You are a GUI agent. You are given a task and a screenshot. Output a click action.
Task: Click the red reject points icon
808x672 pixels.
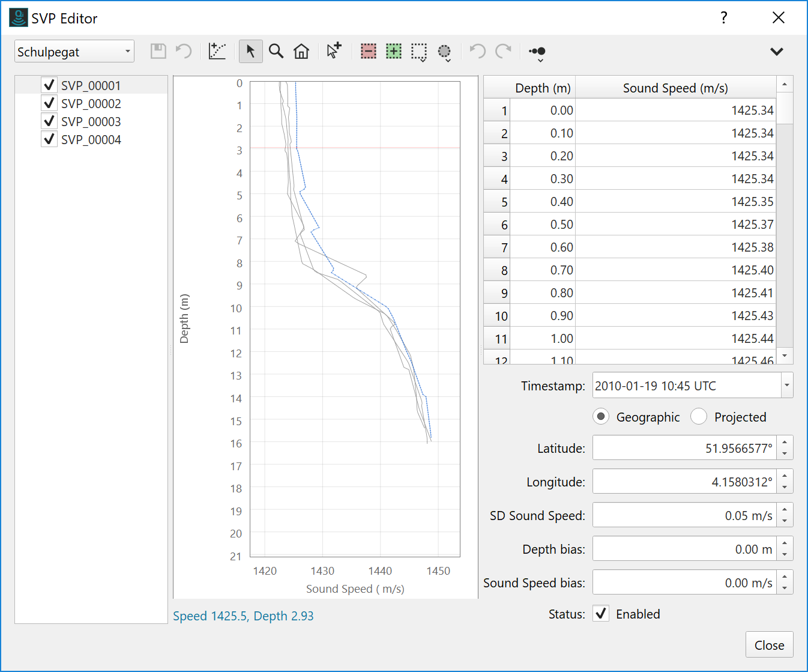coord(368,52)
